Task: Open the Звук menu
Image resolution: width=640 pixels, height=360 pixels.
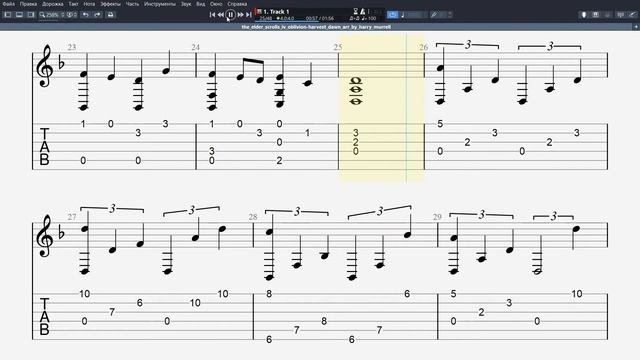Action: [186, 4]
